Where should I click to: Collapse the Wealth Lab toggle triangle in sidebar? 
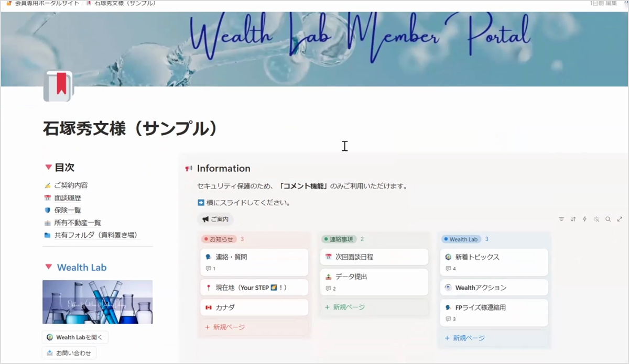[x=48, y=267]
